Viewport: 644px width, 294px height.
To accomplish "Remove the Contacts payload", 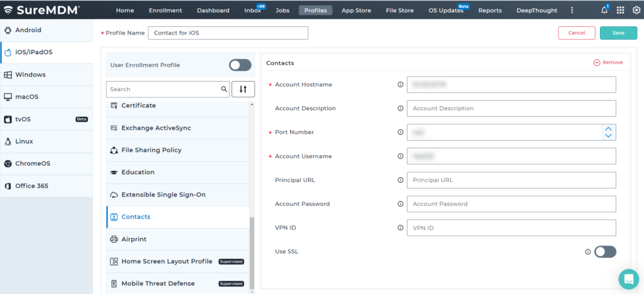I will point(608,63).
